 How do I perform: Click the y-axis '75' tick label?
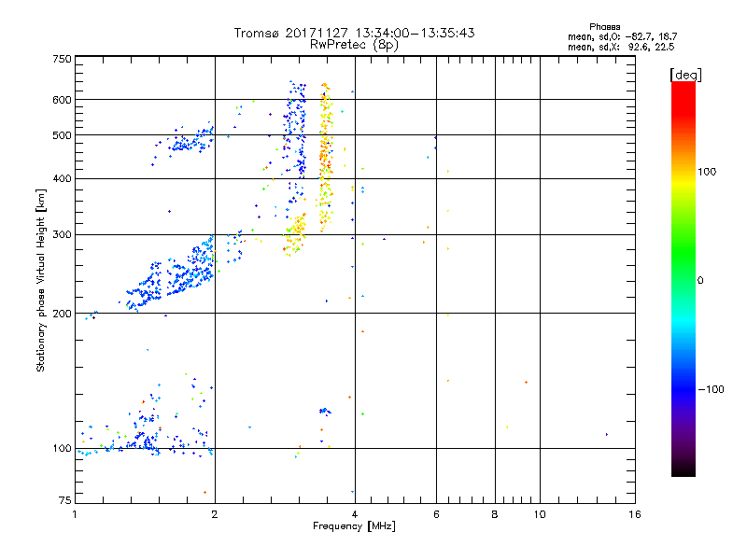click(65, 500)
